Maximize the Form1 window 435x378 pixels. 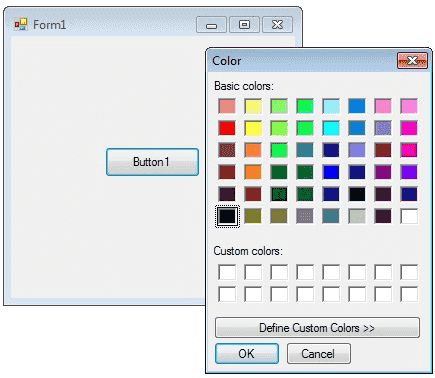click(x=244, y=25)
